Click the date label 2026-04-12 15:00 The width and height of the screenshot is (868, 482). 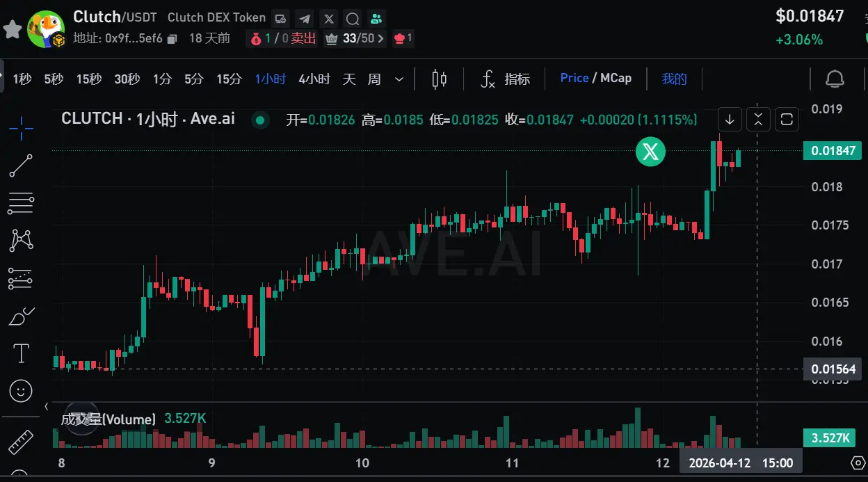click(x=741, y=463)
